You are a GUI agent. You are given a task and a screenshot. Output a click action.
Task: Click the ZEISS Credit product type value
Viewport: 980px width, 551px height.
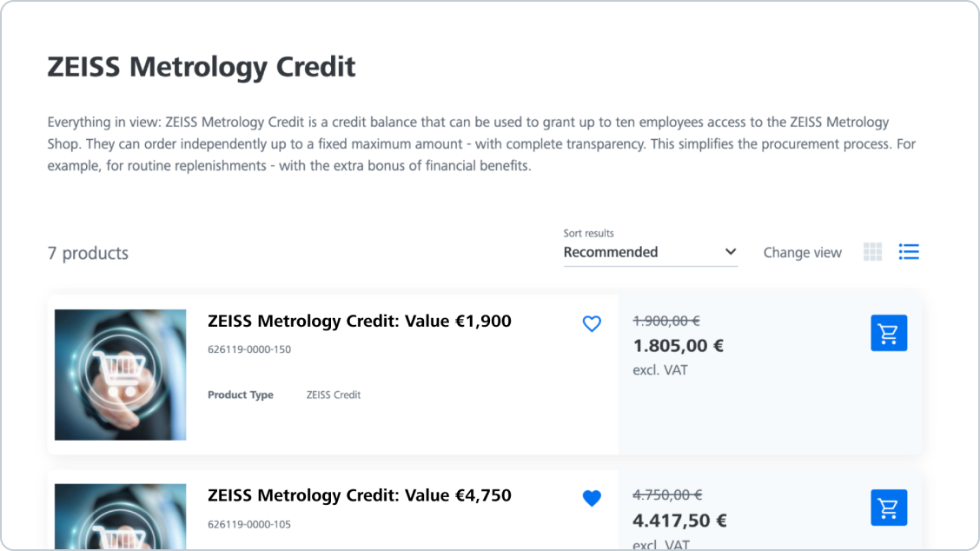pos(333,395)
